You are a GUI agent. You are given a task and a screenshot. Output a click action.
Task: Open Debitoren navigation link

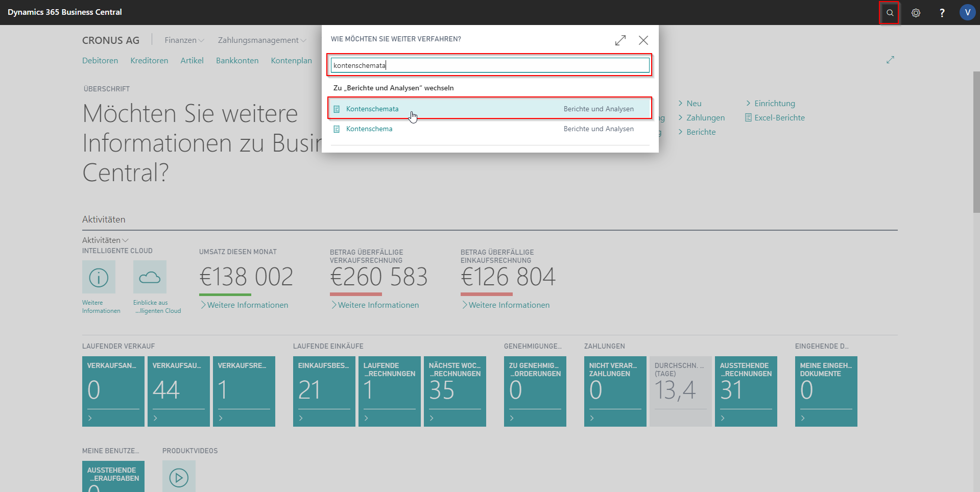(x=100, y=61)
